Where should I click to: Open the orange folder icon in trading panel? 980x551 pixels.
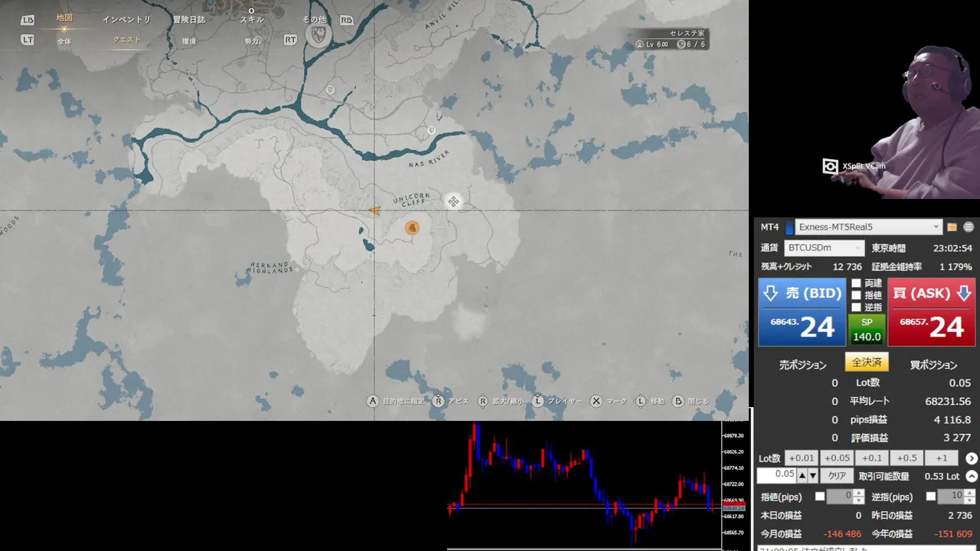point(952,227)
